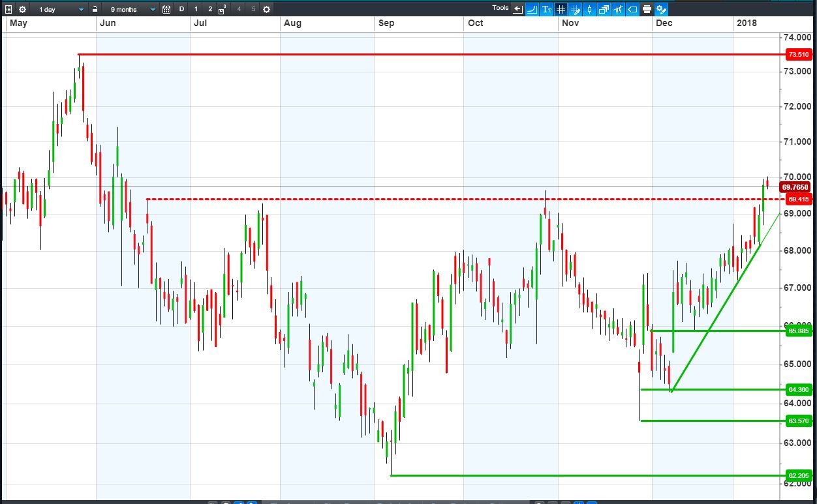Select the 73.510 red price label

(x=799, y=54)
